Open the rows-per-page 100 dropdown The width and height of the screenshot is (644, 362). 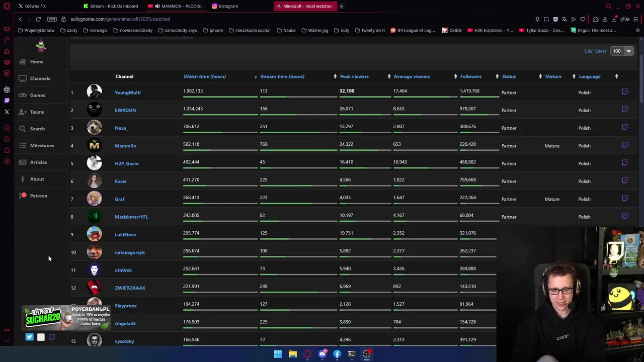[x=621, y=51]
